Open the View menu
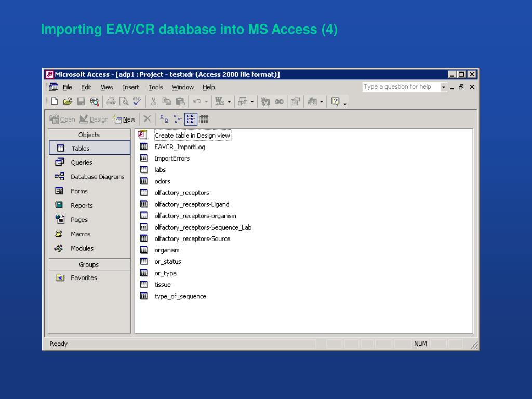This screenshot has width=532, height=399. 107,87
